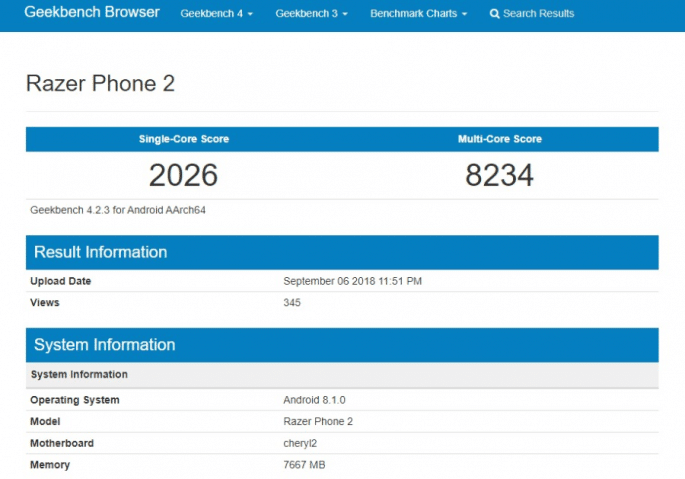Click the views count 345
This screenshot has width=685, height=479.
292,302
